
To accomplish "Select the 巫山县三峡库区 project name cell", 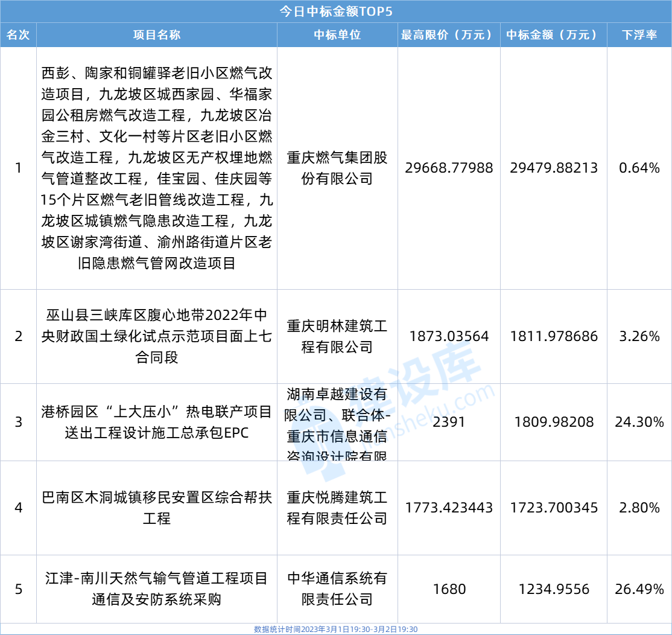I will (157, 336).
